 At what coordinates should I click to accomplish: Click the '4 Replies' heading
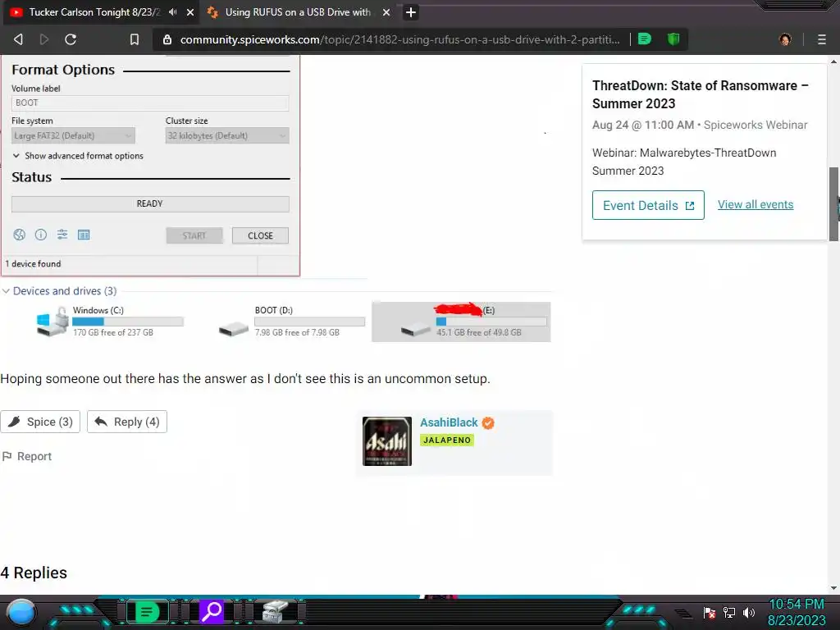[34, 573]
